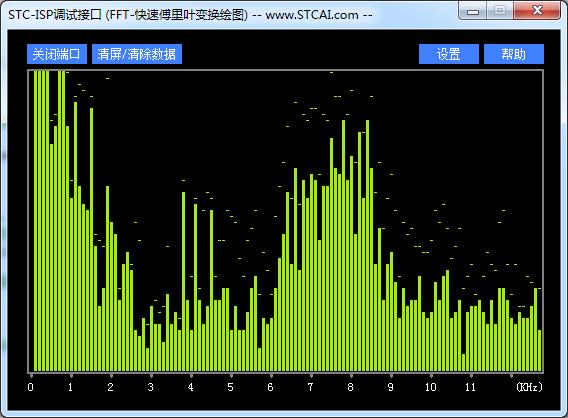This screenshot has width=568, height=418.
Task: Open the 设置 settings button
Action: click(449, 54)
